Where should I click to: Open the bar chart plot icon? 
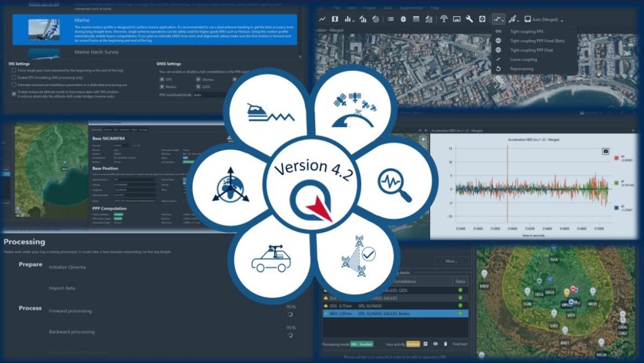pyautogui.click(x=347, y=20)
